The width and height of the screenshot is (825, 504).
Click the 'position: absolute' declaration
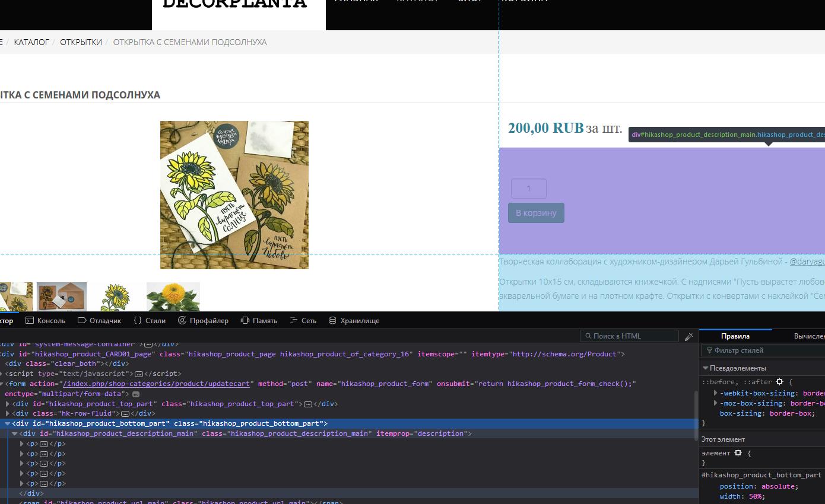point(759,486)
